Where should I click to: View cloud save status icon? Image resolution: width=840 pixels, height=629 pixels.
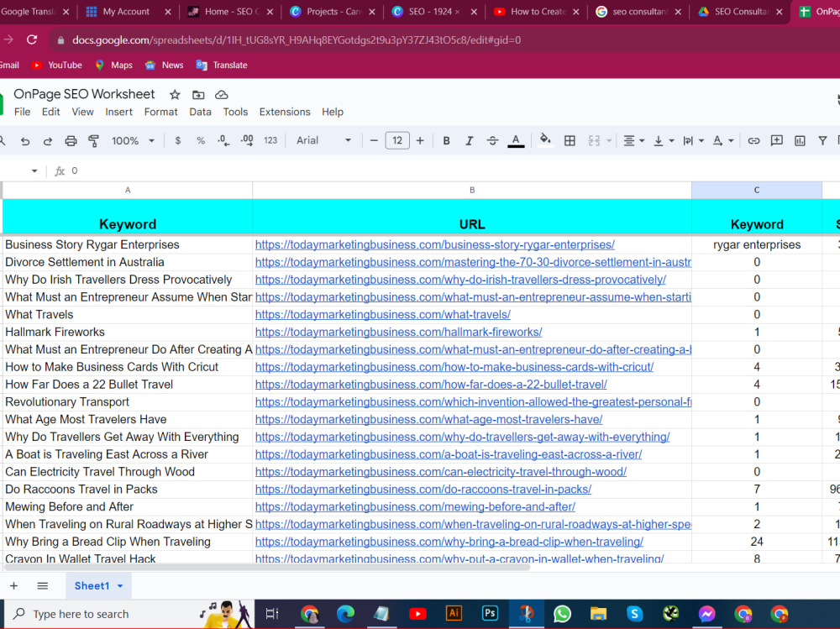click(221, 95)
